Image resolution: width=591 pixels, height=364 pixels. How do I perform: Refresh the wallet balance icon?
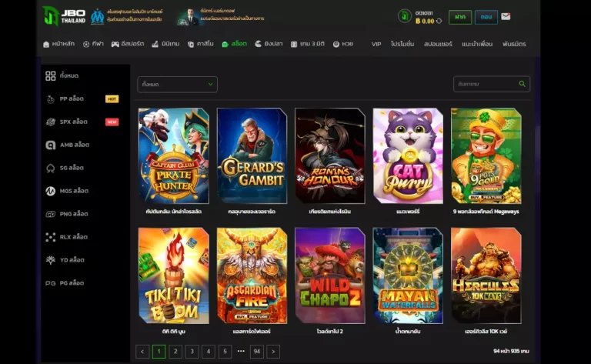[439, 22]
